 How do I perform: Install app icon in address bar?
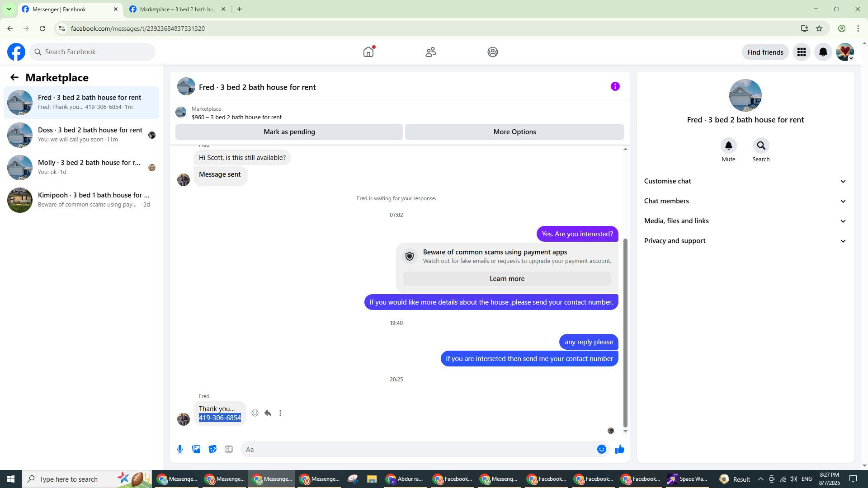pos(804,28)
